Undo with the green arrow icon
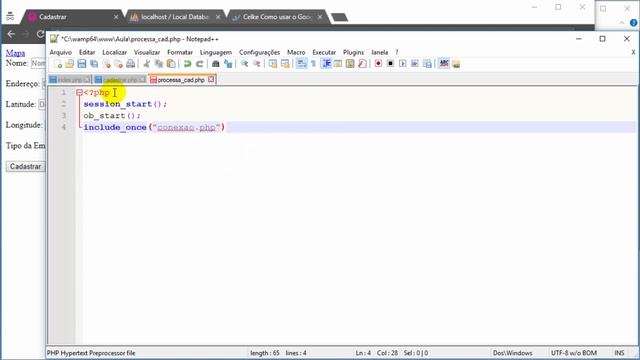 click(187, 64)
